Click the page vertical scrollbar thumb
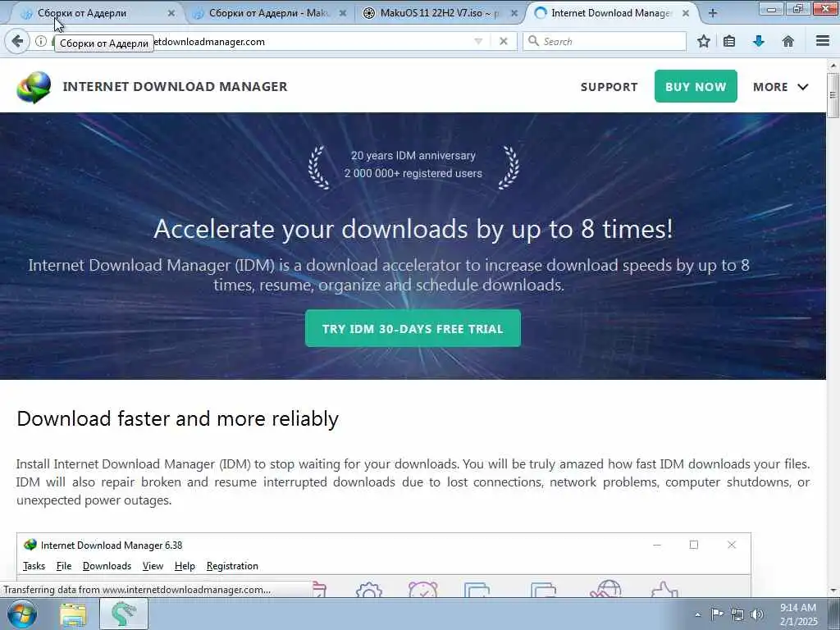 pyautogui.click(x=833, y=95)
